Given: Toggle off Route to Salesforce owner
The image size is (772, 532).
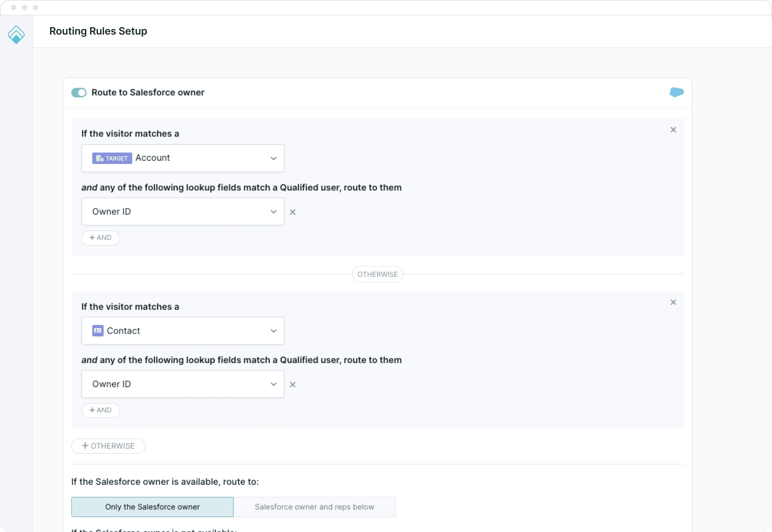Looking at the screenshot, I should (79, 92).
